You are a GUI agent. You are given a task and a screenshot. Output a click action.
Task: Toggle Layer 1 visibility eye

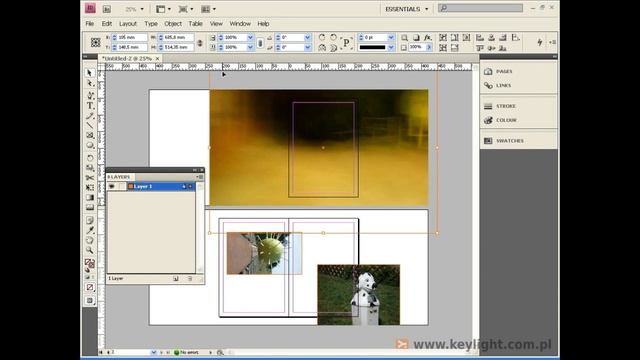click(111, 186)
